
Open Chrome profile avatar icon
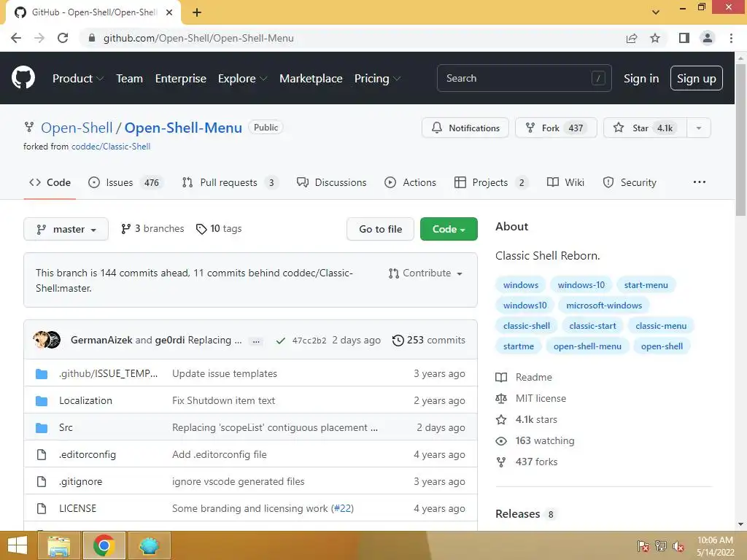[x=708, y=38]
